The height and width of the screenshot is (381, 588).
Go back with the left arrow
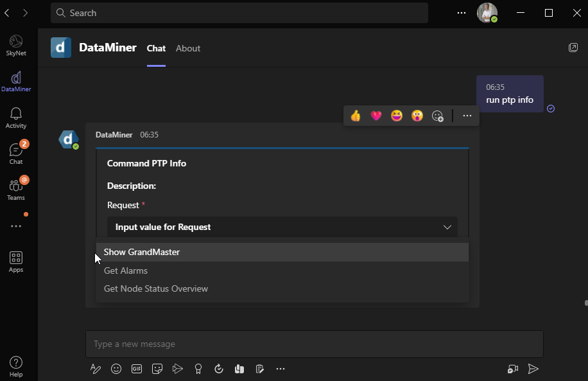coord(7,13)
